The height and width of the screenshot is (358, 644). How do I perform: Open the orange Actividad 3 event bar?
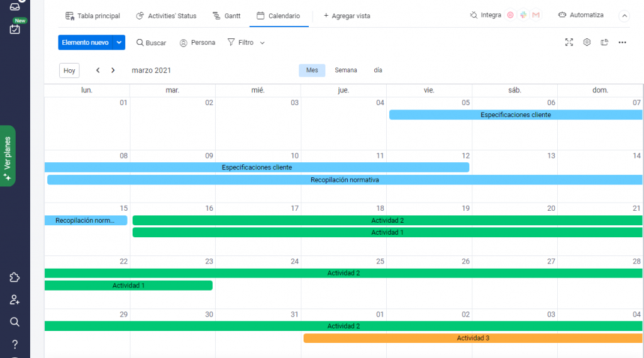click(x=473, y=338)
